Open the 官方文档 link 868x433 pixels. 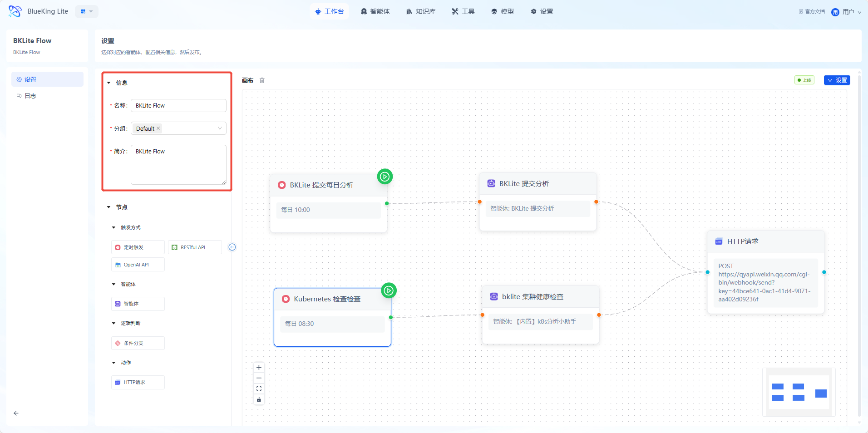coord(812,12)
